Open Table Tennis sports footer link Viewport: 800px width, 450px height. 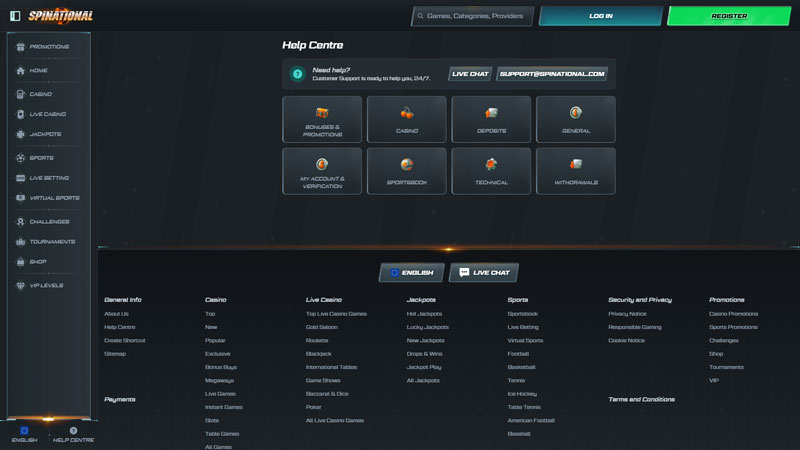(524, 407)
